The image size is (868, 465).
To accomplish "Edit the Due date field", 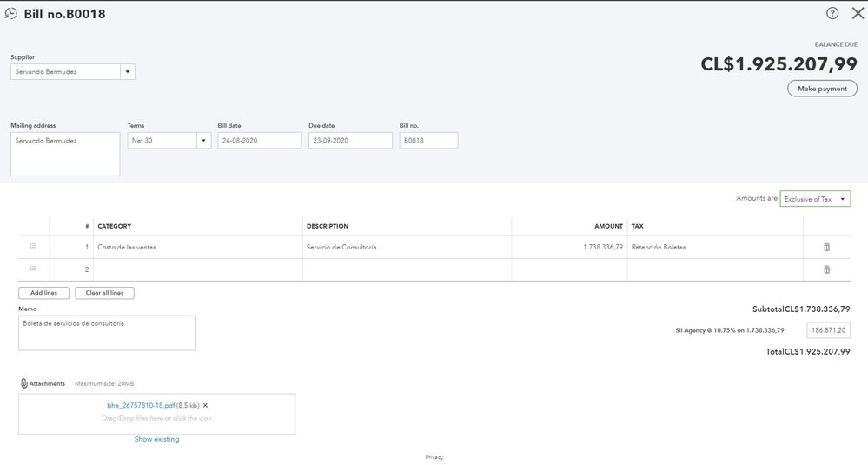I will [x=350, y=141].
